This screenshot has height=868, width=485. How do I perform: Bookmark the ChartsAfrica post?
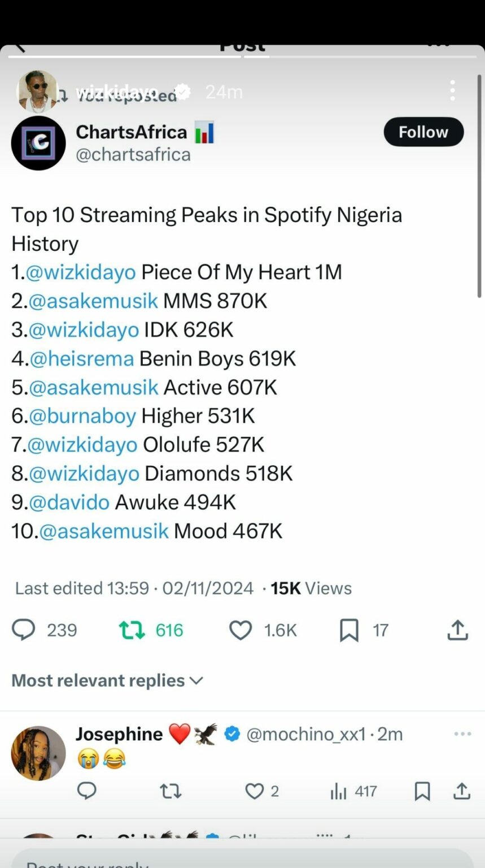[349, 630]
